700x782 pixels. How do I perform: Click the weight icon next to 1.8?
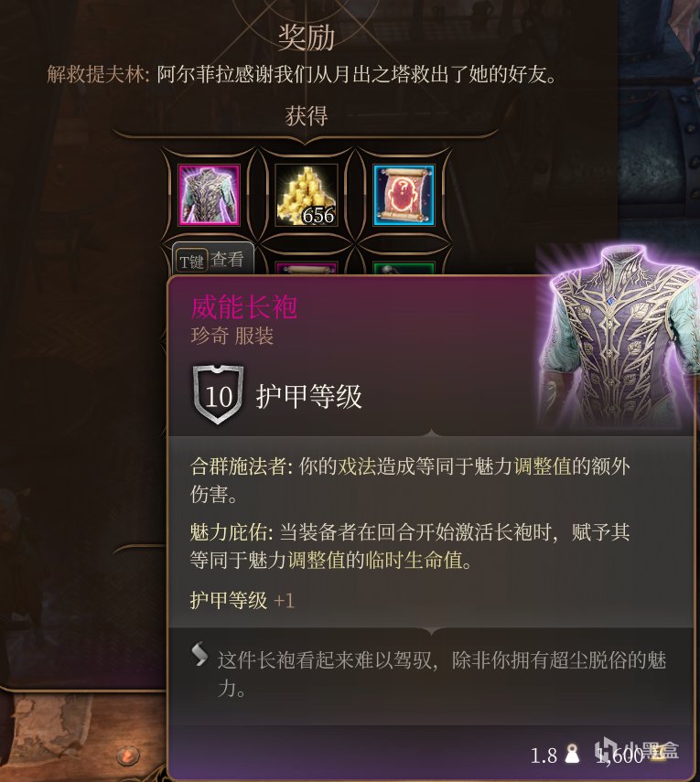coord(572,754)
